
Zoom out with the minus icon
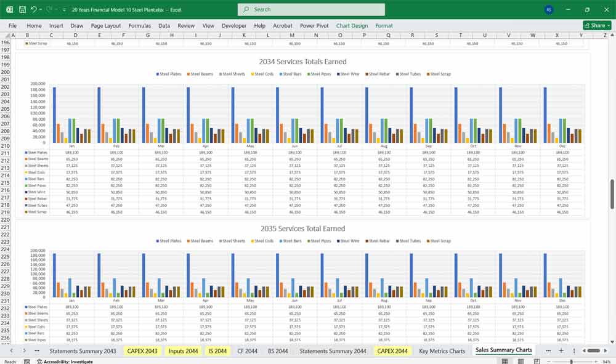pyautogui.click(x=549, y=361)
